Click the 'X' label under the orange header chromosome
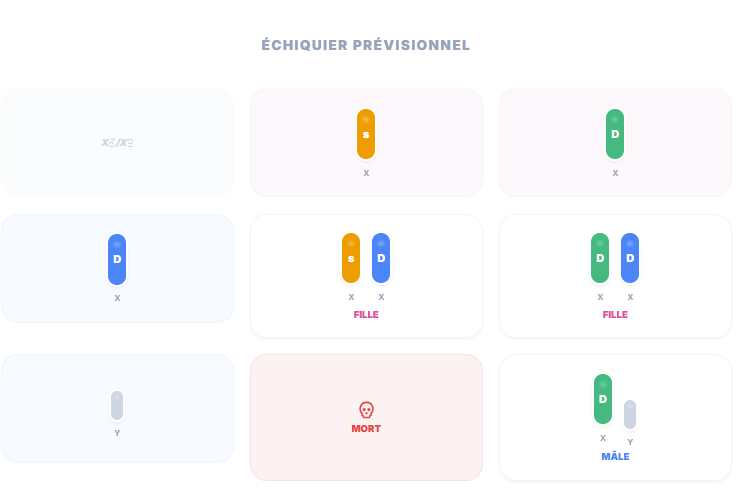The height and width of the screenshot is (498, 747). [x=366, y=173]
